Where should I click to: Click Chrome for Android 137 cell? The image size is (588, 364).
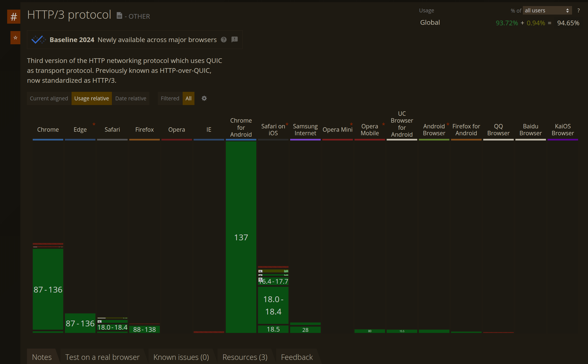[241, 237]
